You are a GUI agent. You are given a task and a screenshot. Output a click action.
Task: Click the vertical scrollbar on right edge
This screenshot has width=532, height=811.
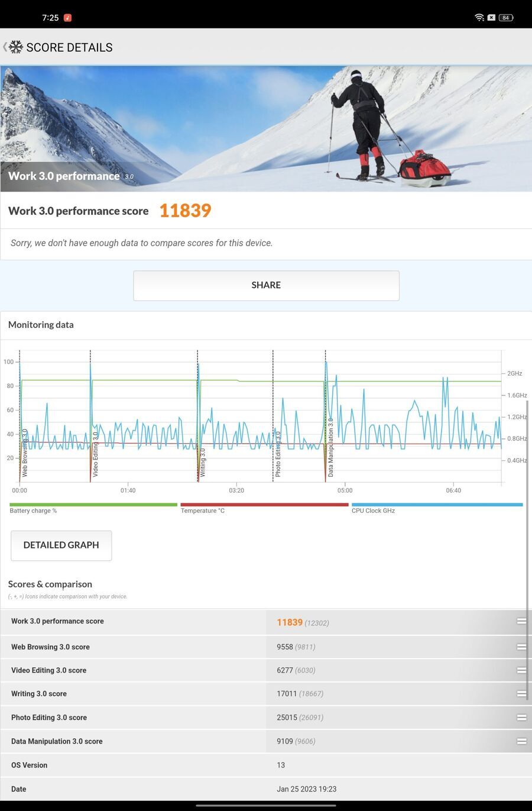527,550
